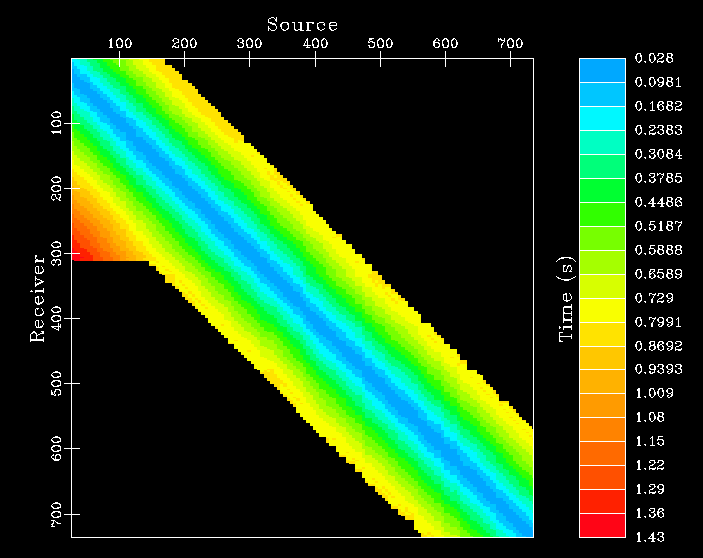Click the colorbar value 0.028
The image size is (703, 558).
[x=654, y=58]
